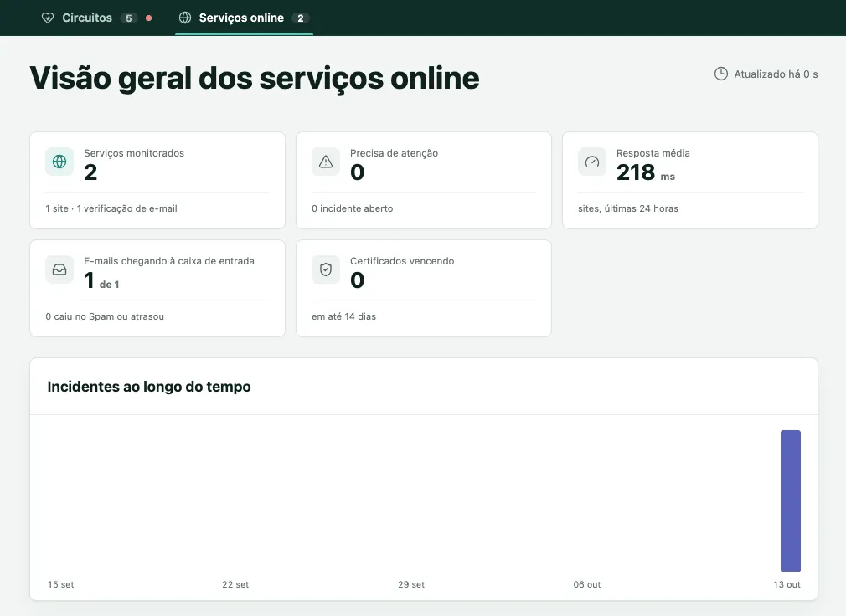Click '0 caiu no Spam ou atrasou' text
Viewport: 846px width, 616px height.
pos(105,316)
